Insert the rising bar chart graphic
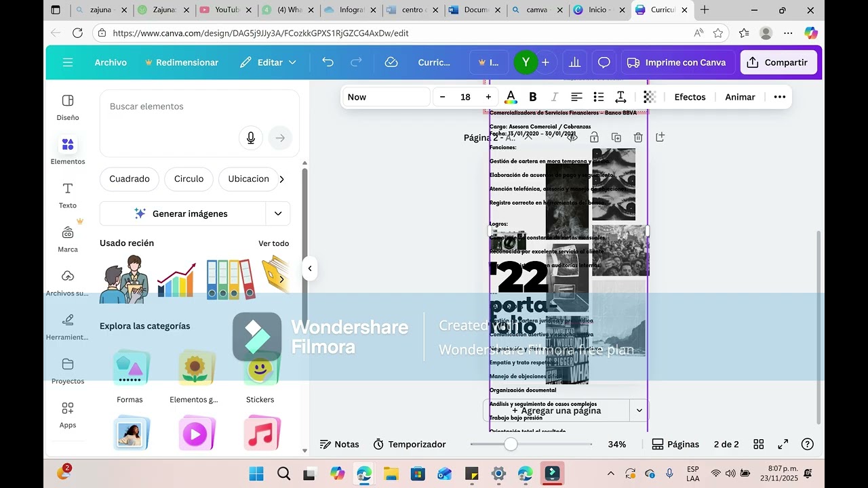868x488 pixels. click(176, 279)
